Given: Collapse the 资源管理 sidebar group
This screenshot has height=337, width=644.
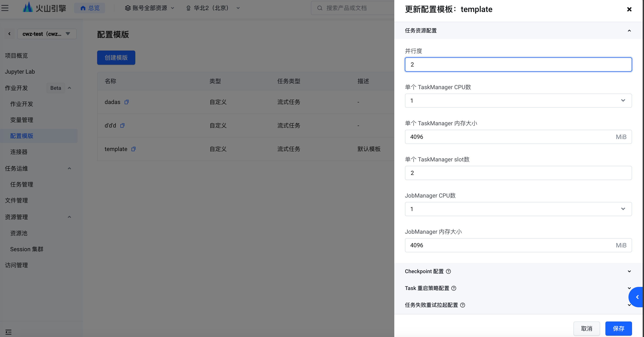Looking at the screenshot, I should pyautogui.click(x=69, y=217).
